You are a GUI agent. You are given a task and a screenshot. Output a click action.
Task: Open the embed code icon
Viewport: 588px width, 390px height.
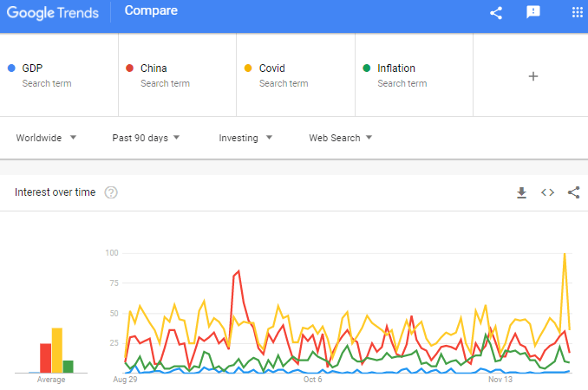(x=547, y=192)
